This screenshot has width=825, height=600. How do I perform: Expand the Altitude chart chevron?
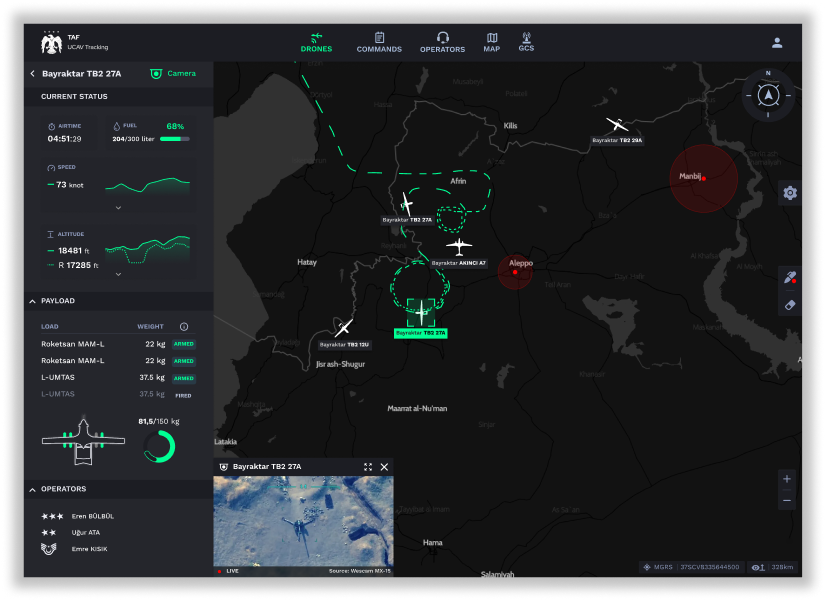tap(118, 273)
